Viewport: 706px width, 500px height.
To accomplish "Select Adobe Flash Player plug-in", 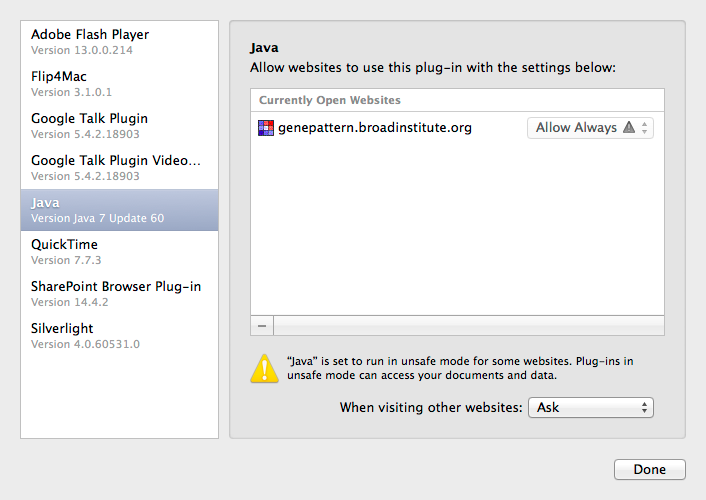I will pos(119,42).
